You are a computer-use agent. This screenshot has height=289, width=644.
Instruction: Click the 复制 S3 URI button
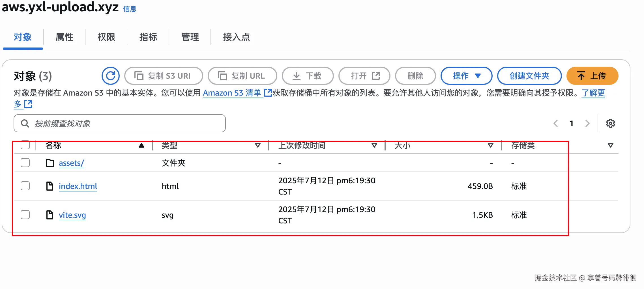click(x=164, y=76)
